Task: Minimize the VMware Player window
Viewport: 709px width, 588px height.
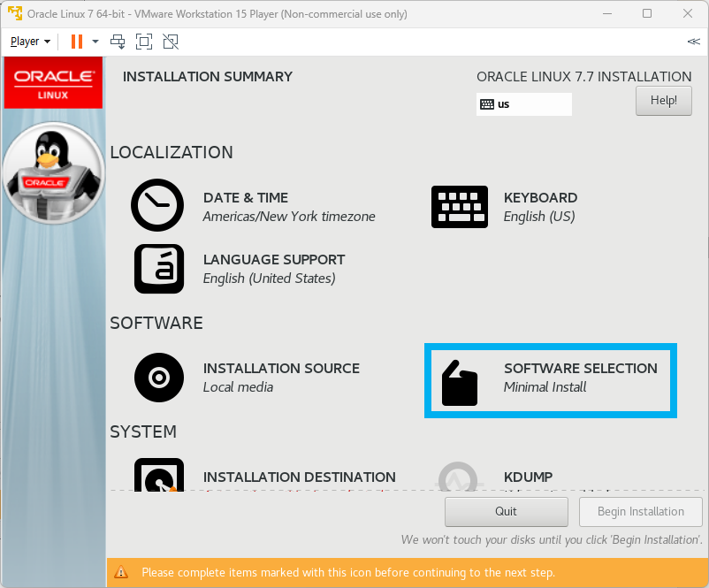Action: [607, 13]
